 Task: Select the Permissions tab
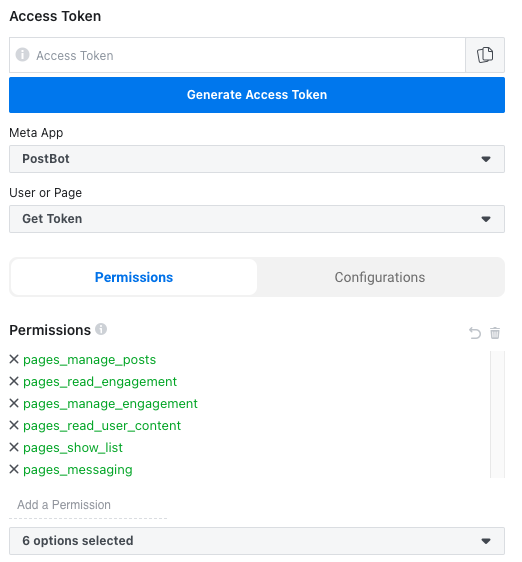(134, 277)
